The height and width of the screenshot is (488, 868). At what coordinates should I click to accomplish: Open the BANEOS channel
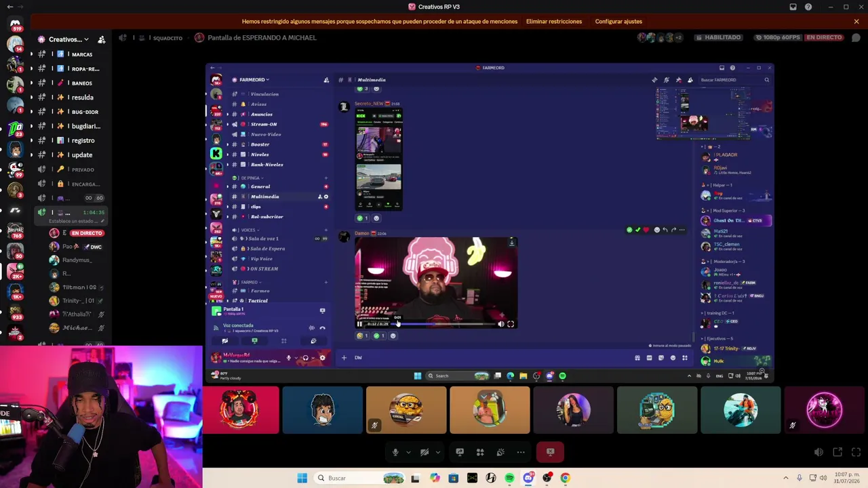(x=71, y=83)
